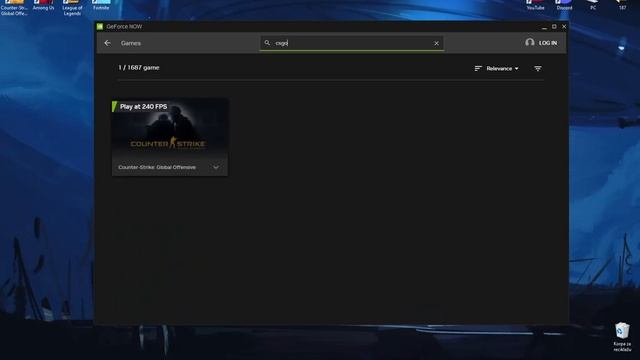Screen dimensions: 640x360
Task: Select the Counter-Strike desktop shortcut
Action: [x=14, y=7]
